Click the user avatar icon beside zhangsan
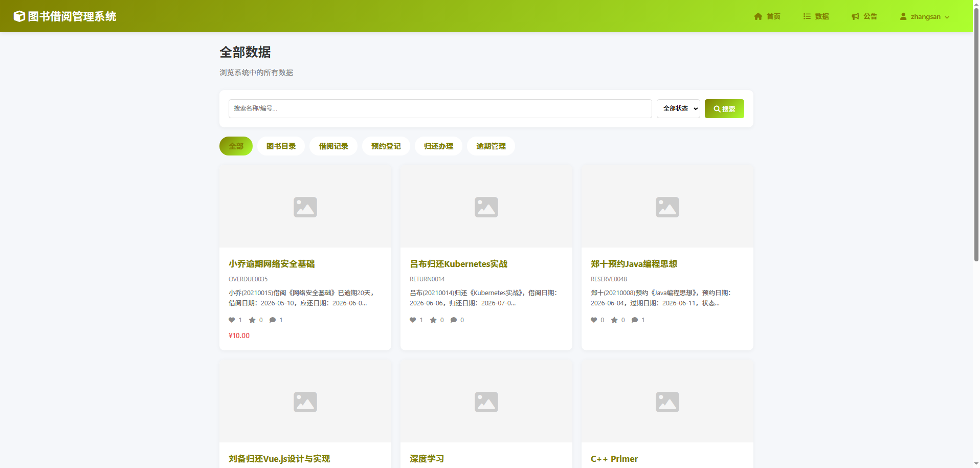 coord(903,16)
